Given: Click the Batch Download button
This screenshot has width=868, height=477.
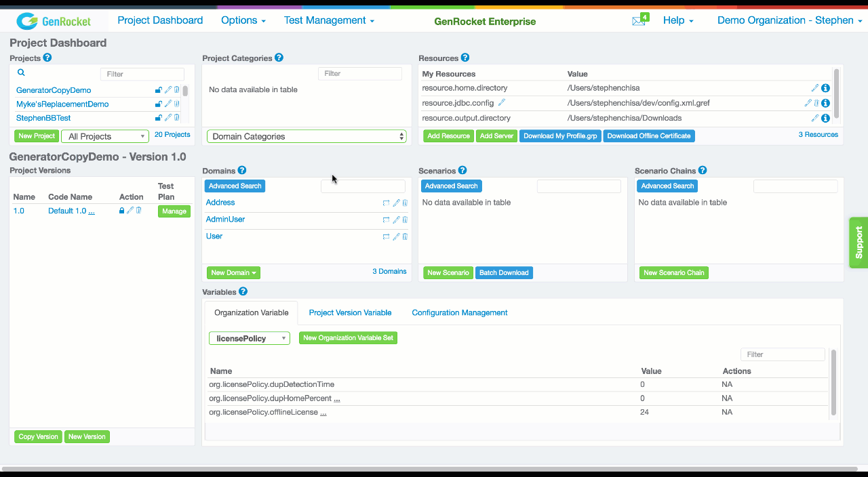Looking at the screenshot, I should point(504,272).
